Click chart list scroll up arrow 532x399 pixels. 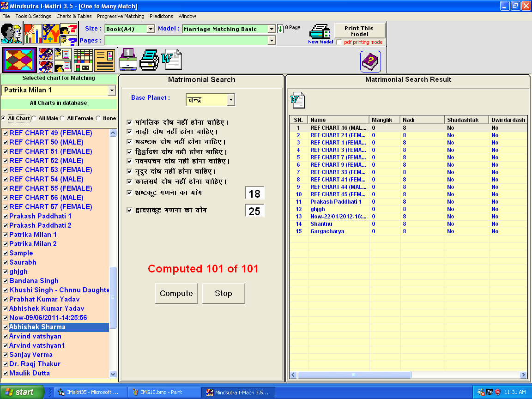(x=113, y=133)
